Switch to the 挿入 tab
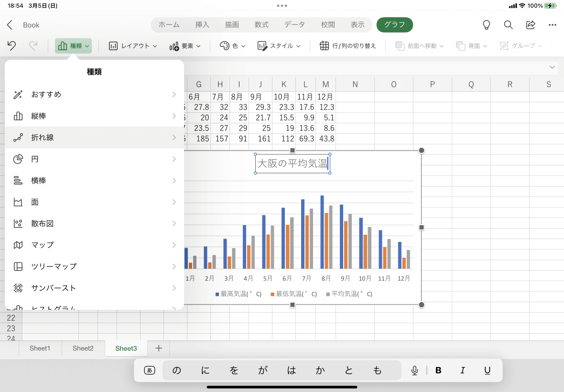 coord(202,25)
